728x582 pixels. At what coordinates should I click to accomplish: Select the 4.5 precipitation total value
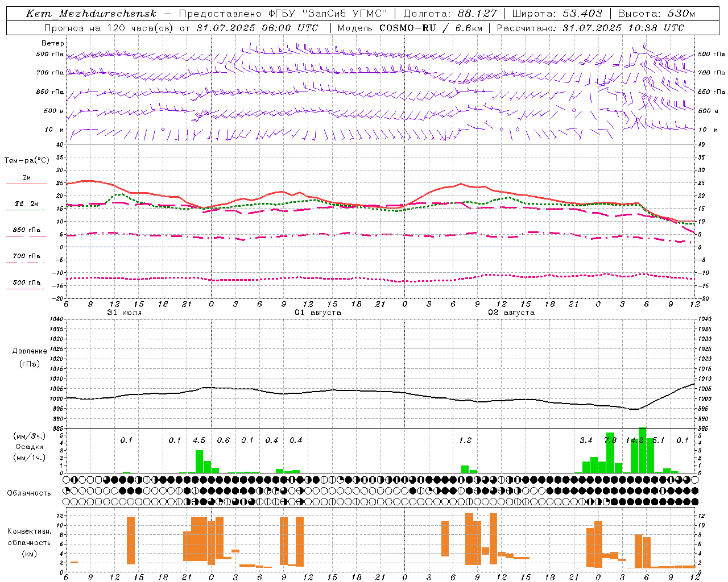click(199, 440)
